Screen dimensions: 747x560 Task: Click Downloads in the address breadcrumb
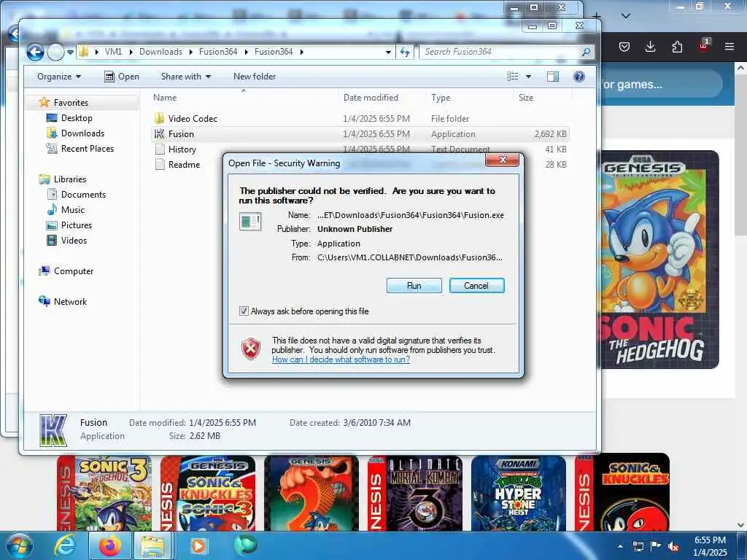[160, 52]
